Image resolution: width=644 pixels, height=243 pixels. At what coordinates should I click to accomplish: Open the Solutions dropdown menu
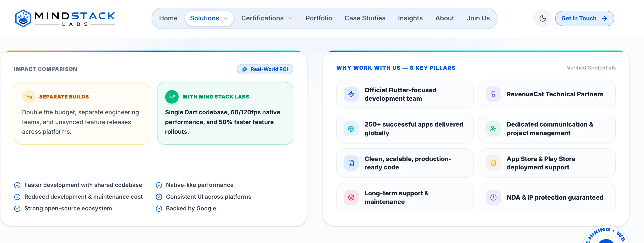coord(209,18)
